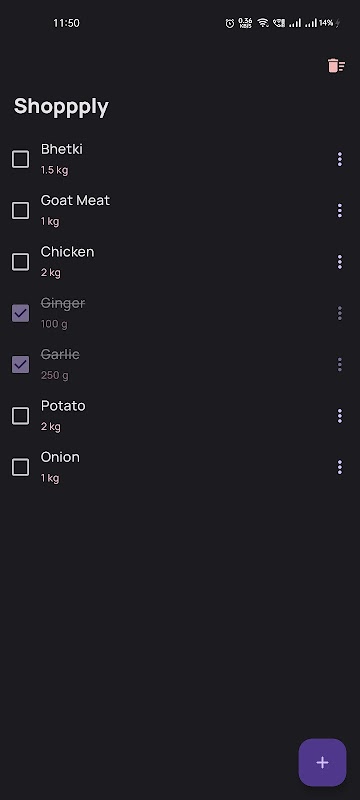360x800 pixels.
Task: Check the Bhetki checkbox
Action: click(x=20, y=159)
